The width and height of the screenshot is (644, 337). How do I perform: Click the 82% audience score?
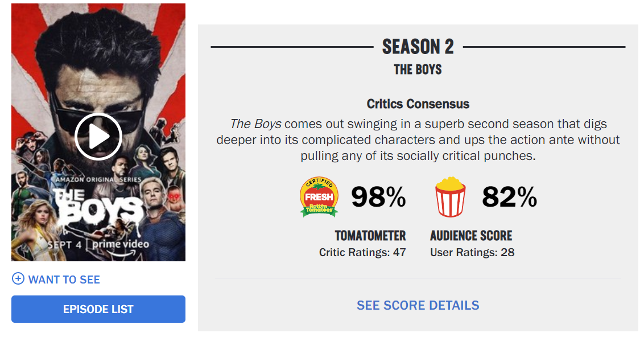click(509, 197)
